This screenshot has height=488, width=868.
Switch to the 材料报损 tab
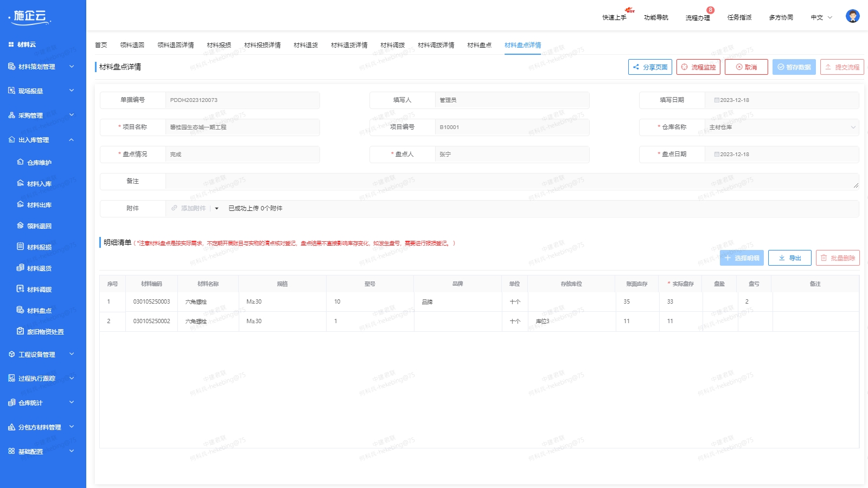(x=219, y=45)
